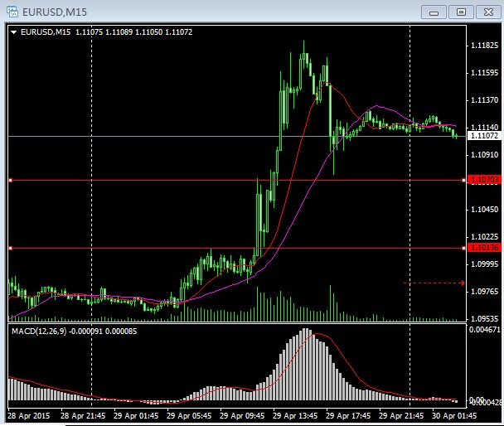Viewport: 504px width, 426px height.
Task: Select left handle of 1.10703 horizontal line
Action: pyautogui.click(x=10, y=180)
